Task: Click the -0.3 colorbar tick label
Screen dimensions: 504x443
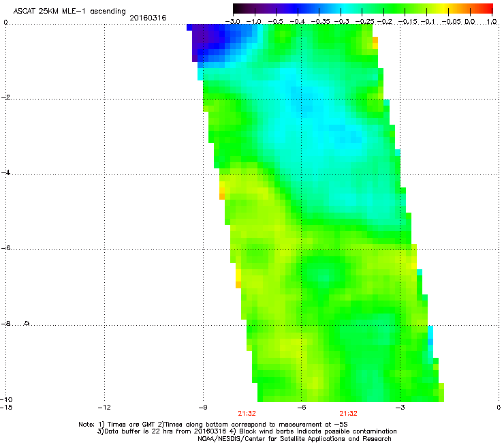Action: [x=342, y=22]
